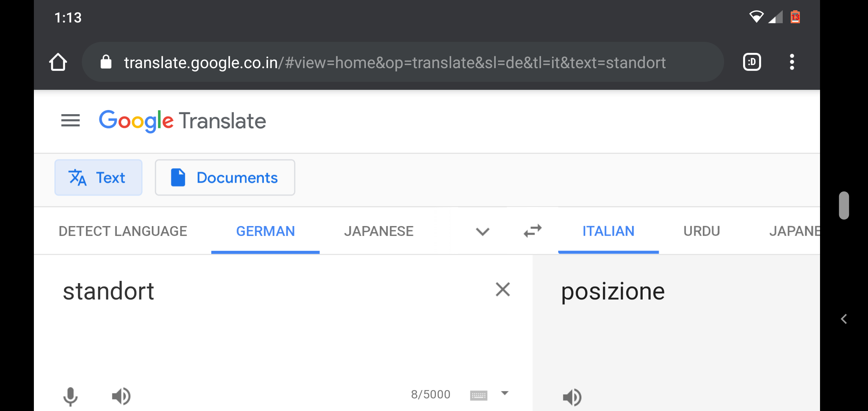Select Urdu as target language
This screenshot has width=868, height=411.
coord(702,231)
